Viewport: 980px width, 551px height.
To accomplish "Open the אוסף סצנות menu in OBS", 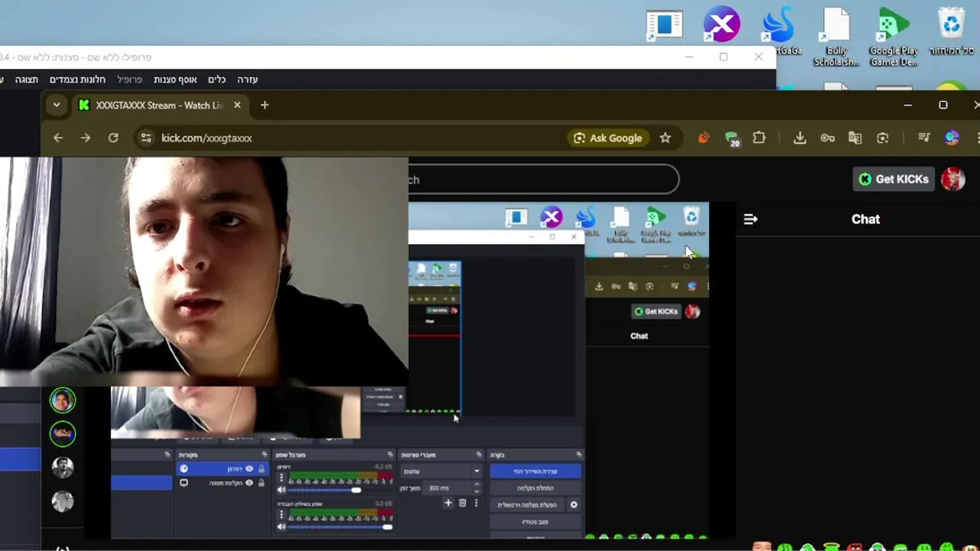I will [175, 80].
